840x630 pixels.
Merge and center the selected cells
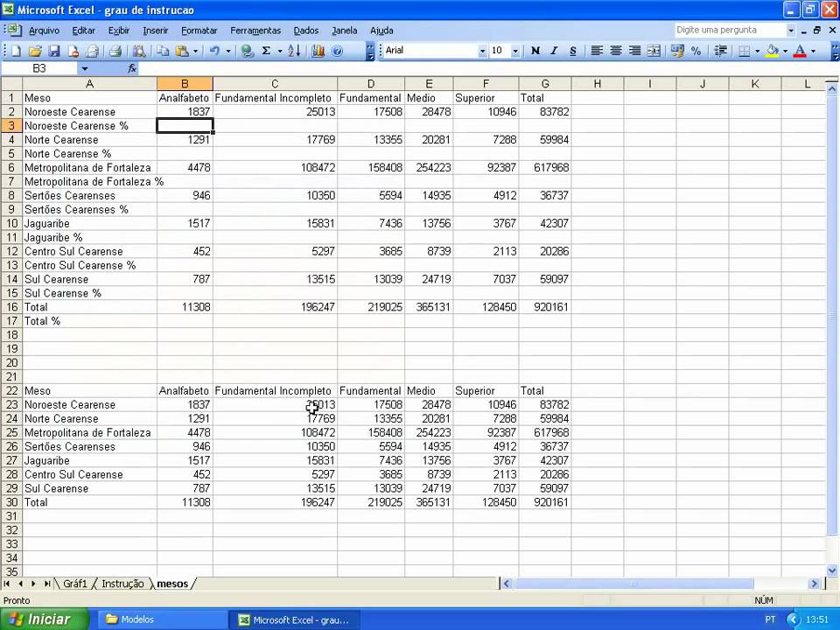654,51
